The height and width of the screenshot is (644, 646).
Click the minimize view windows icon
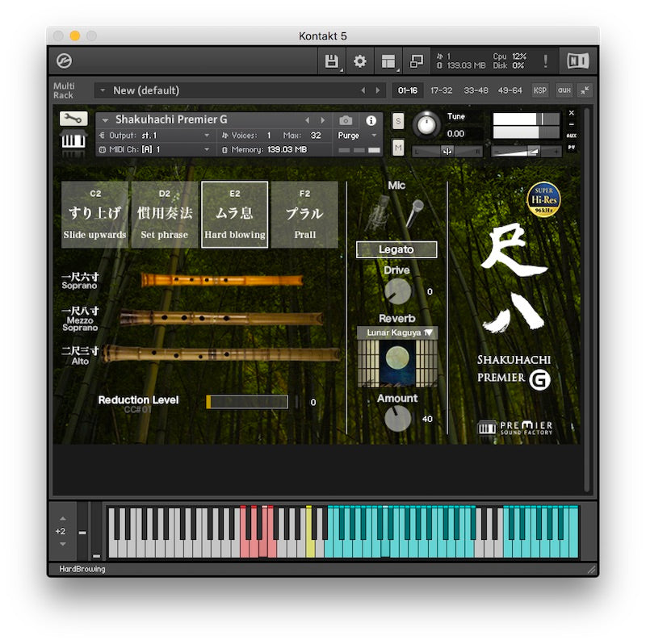[417, 61]
